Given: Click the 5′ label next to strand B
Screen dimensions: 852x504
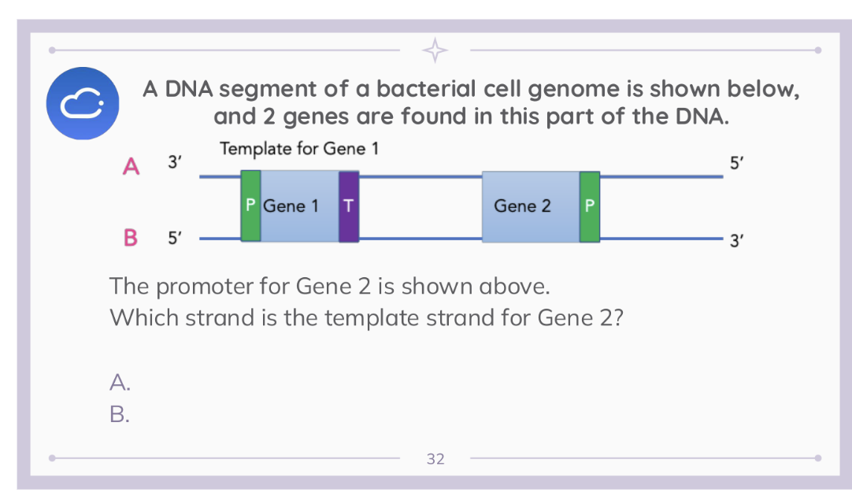Looking at the screenshot, I should pos(175,236).
